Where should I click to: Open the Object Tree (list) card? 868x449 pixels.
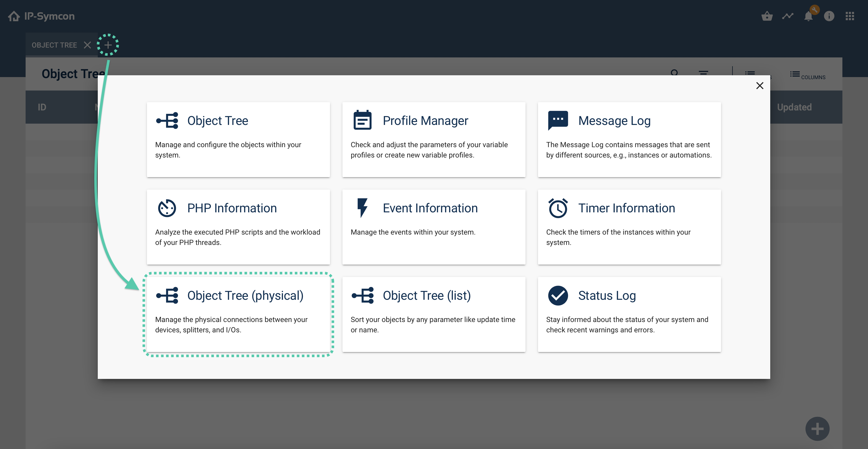(434, 314)
